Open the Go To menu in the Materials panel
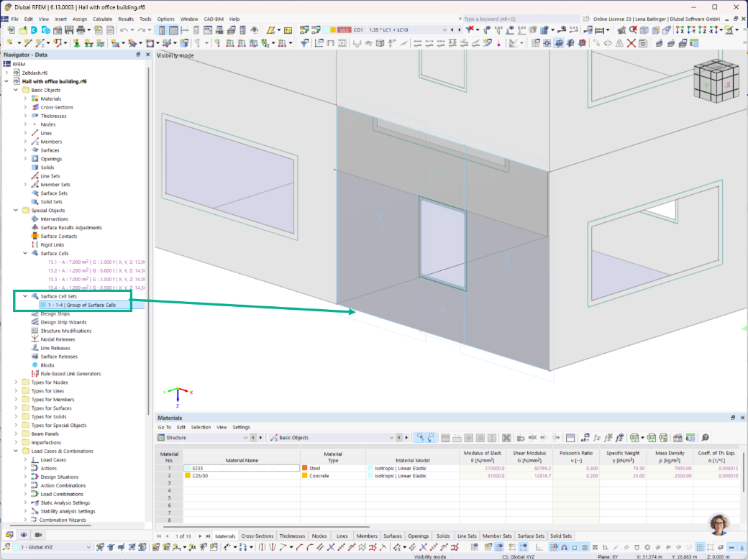The height and width of the screenshot is (560, 748). tap(164, 428)
